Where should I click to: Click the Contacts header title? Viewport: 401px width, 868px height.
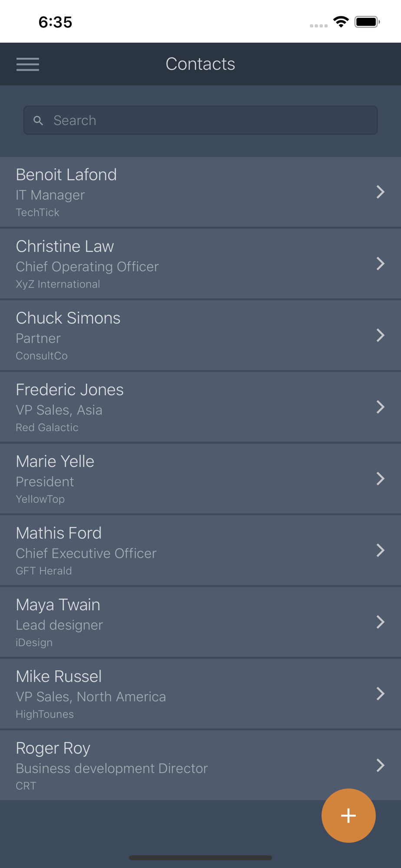tap(200, 64)
